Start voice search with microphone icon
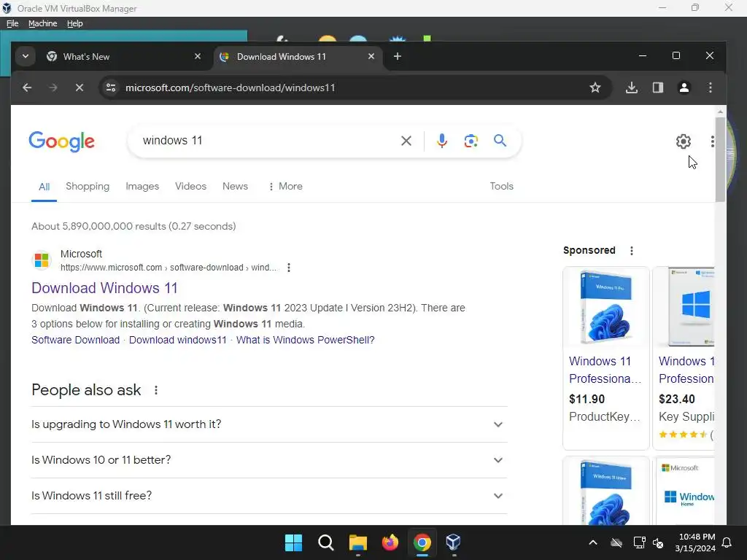Viewport: 747px width, 560px height. click(441, 141)
